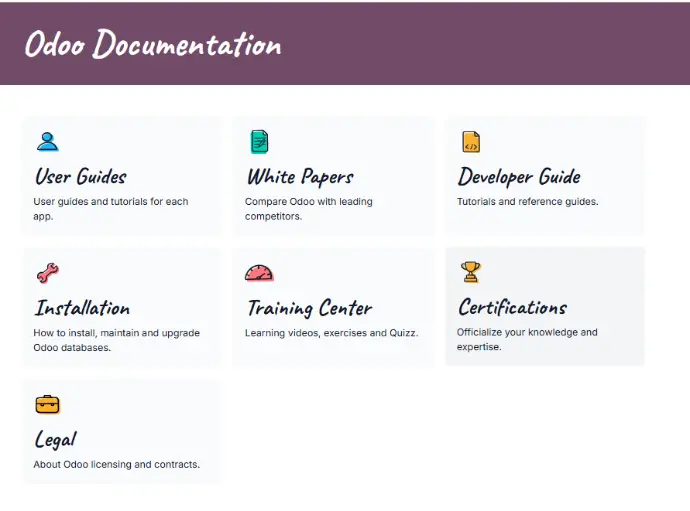Screen dimensions: 690x511
Task: Click "Compare Odoo with leading competitors" text
Action: 308,208
